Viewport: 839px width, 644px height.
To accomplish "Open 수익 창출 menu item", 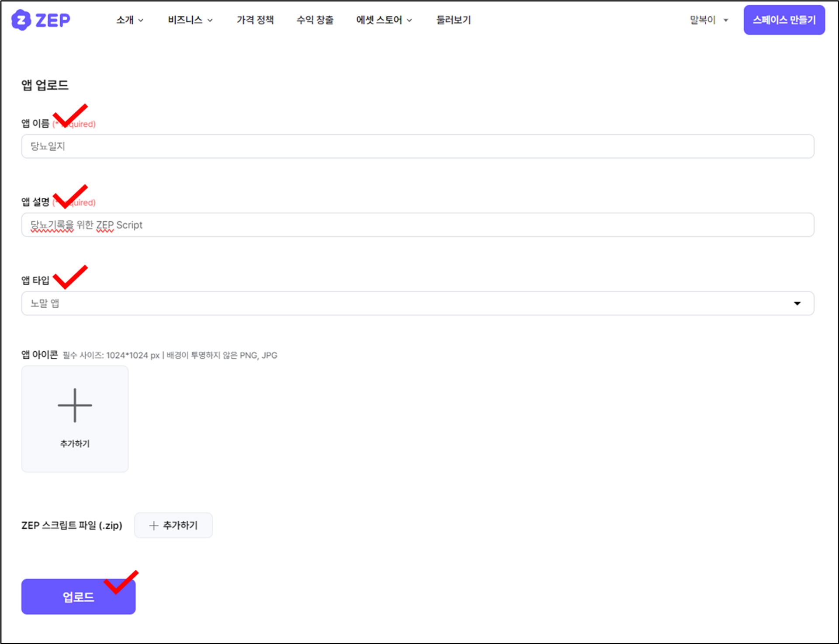I will pos(315,20).
